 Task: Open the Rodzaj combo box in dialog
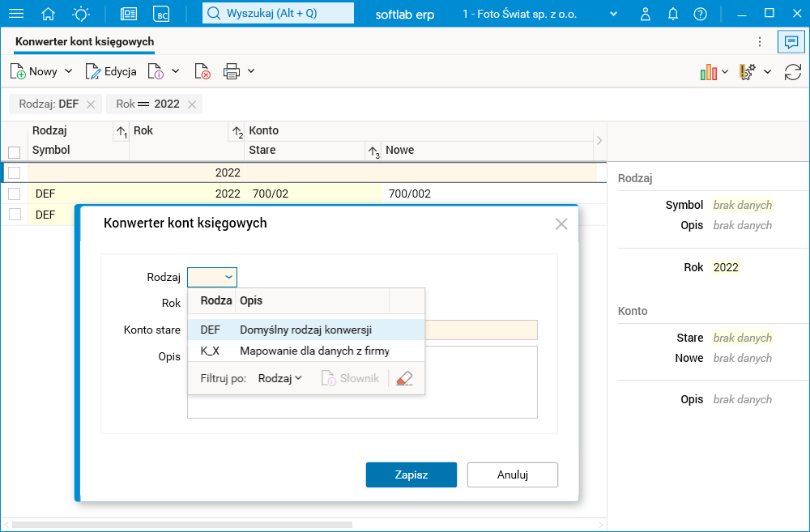point(212,278)
